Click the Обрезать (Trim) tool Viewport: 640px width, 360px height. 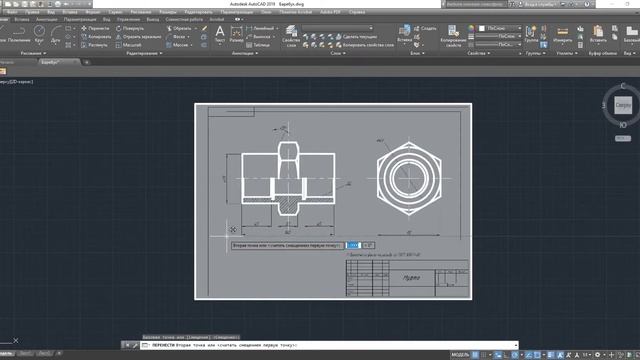click(x=179, y=28)
